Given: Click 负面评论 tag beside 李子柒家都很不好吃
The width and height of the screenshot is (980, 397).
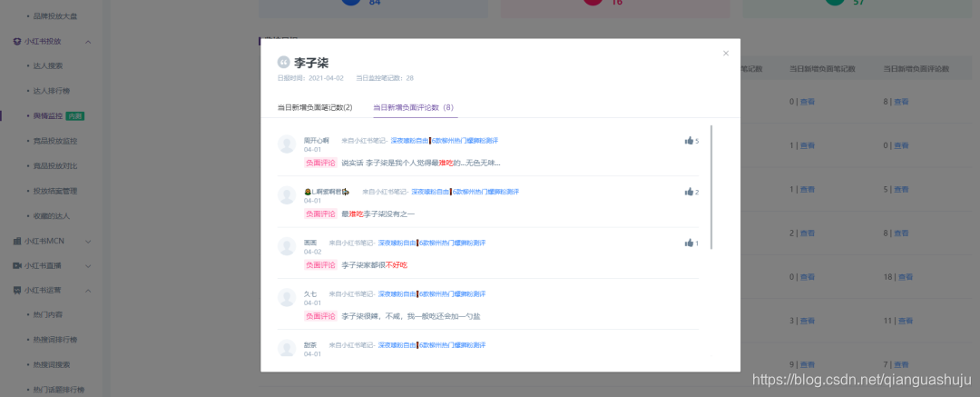Looking at the screenshot, I should click(320, 265).
